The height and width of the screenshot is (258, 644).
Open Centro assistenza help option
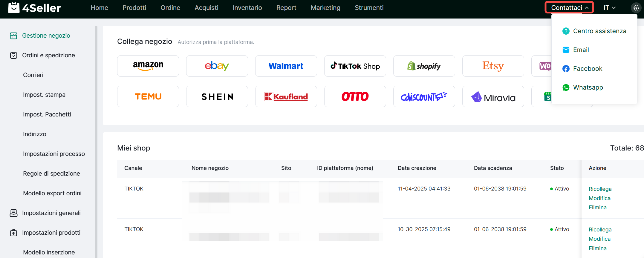click(x=599, y=31)
